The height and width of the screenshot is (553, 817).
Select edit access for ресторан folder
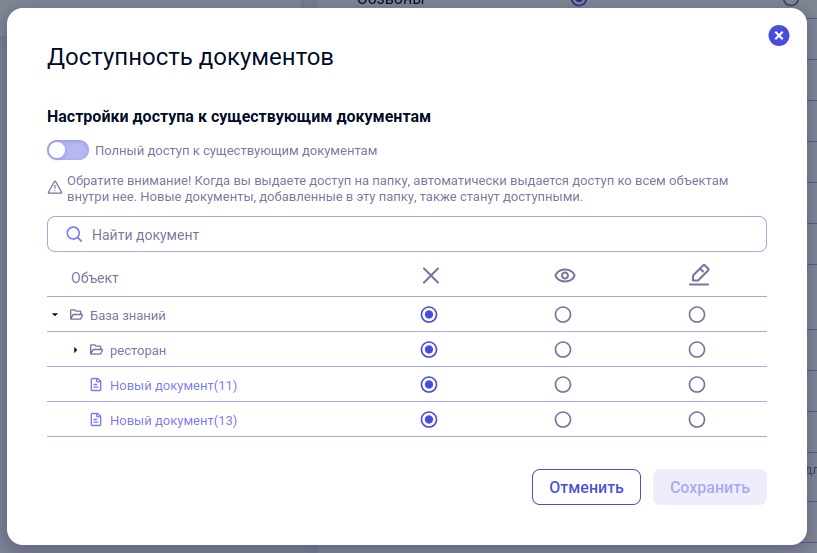point(697,350)
